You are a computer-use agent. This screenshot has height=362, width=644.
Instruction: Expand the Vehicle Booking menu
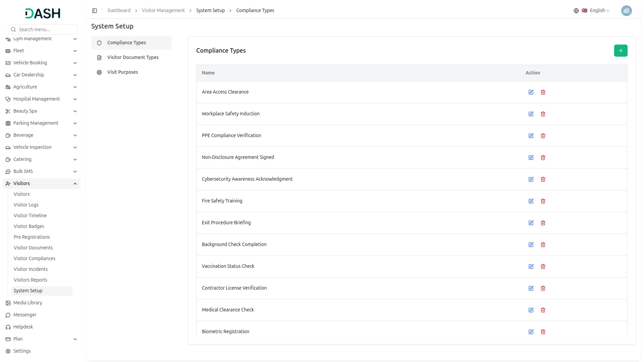pos(42,63)
